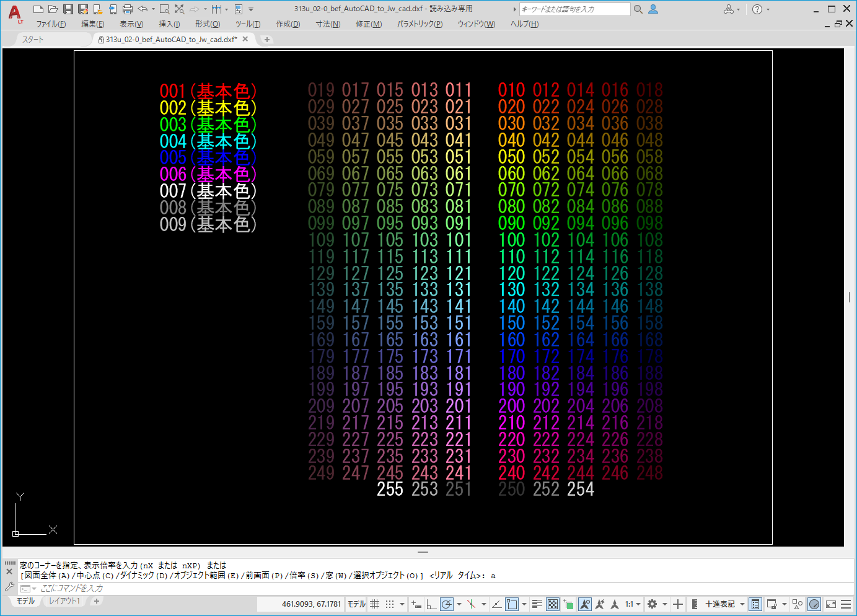The image size is (857, 616).
Task: Open the ファイル(F) menu
Action: pos(51,24)
